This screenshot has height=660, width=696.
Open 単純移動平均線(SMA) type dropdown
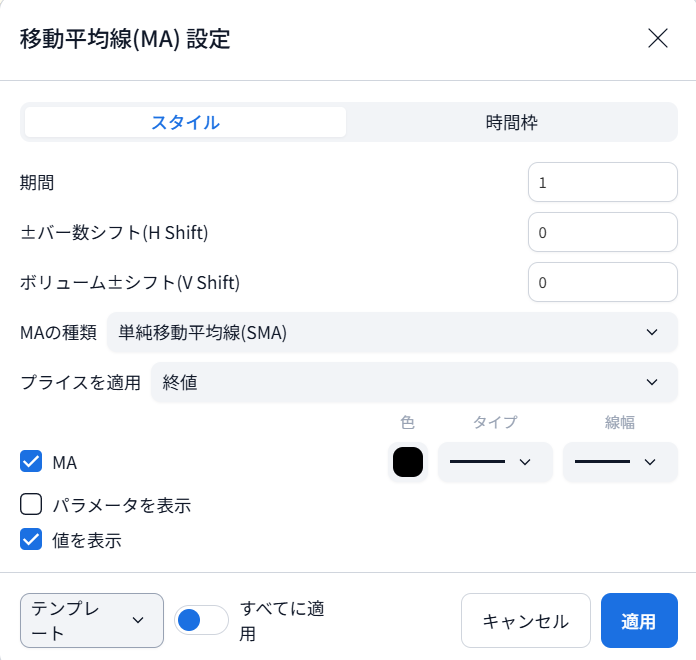(x=392, y=332)
